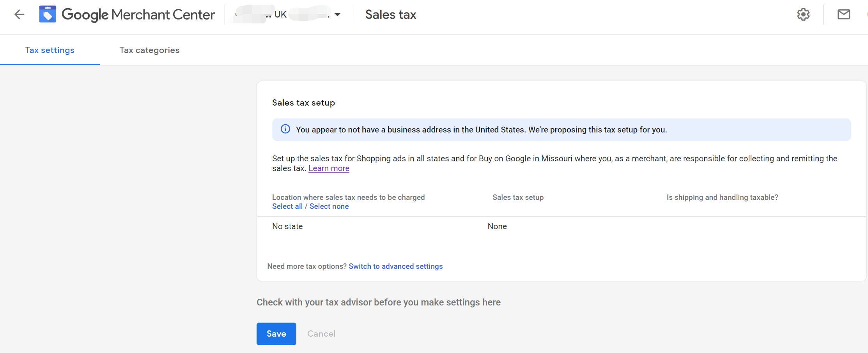Click the Merchant Center logo icon
868x353 pixels.
(x=48, y=14)
